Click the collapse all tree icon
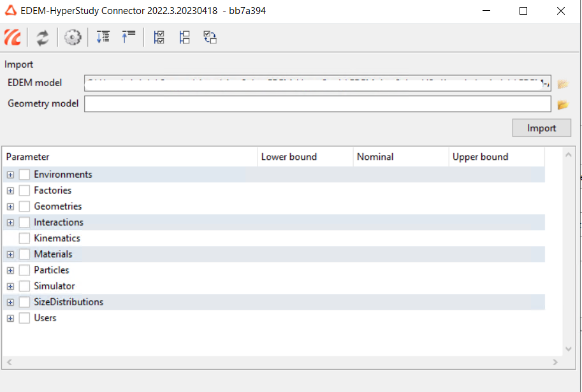This screenshot has height=392, width=582. 128,37
